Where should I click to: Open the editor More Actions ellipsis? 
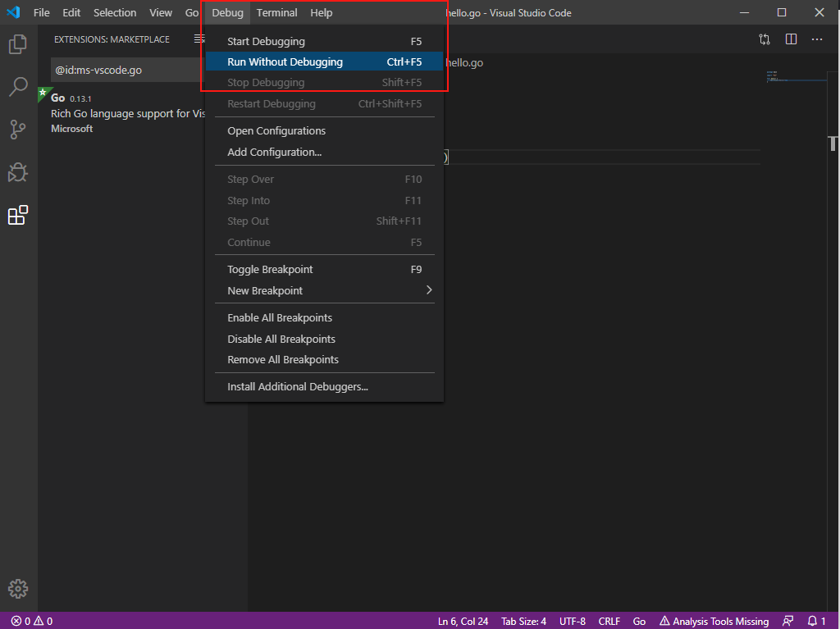[x=817, y=39]
